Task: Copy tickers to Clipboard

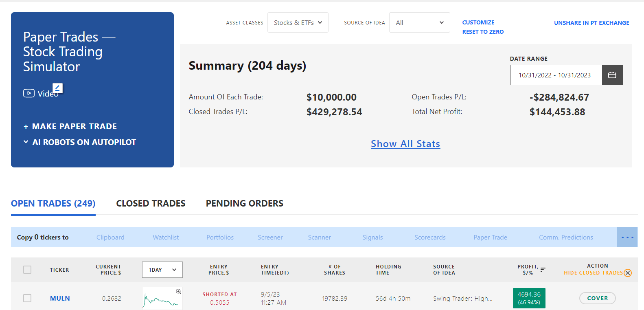Action: click(110, 237)
